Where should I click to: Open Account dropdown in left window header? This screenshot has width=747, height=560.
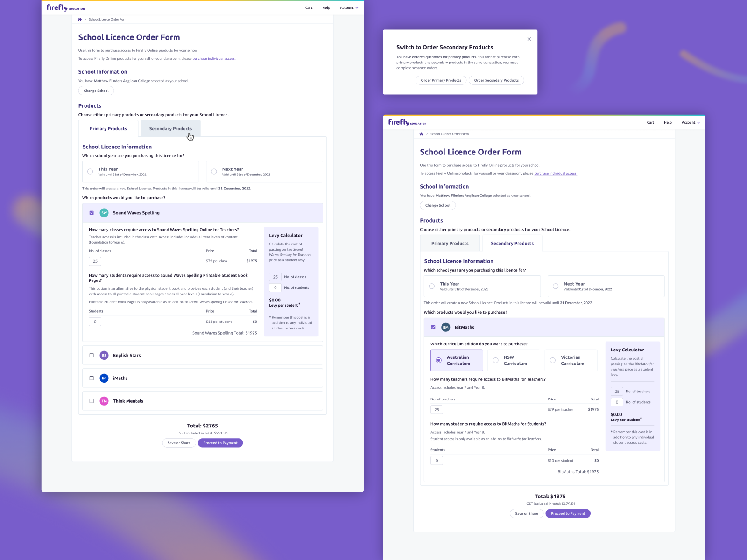pos(349,8)
